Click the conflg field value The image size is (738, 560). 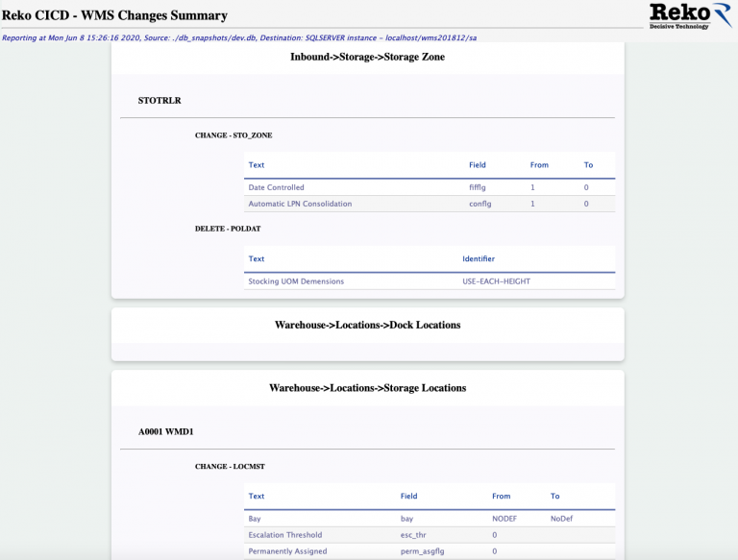pyautogui.click(x=480, y=204)
